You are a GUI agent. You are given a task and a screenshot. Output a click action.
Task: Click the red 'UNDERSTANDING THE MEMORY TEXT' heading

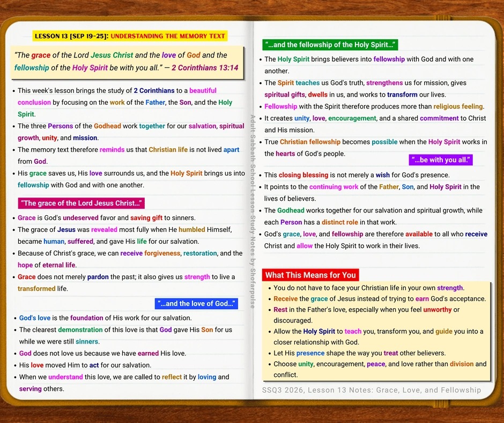(168, 36)
